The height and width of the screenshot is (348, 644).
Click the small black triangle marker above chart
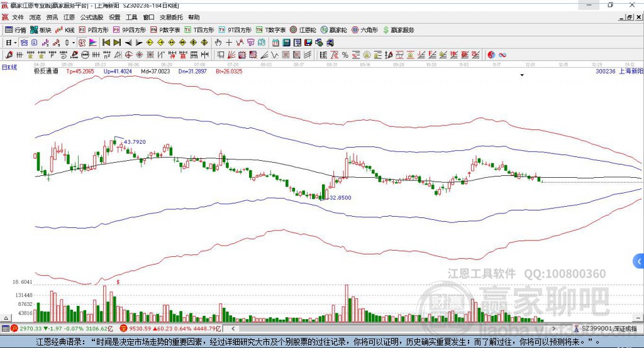522,75
